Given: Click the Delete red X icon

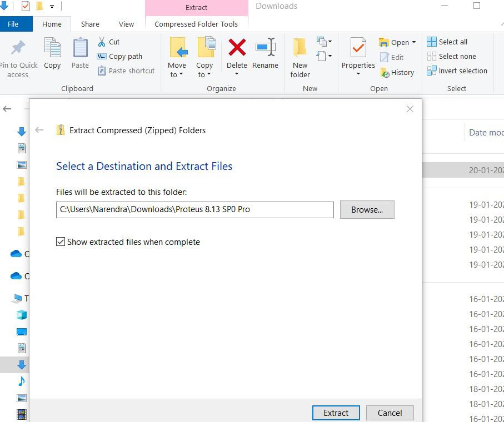Looking at the screenshot, I should 237,48.
